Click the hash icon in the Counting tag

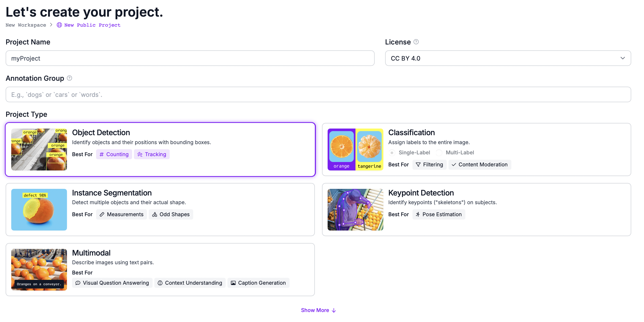point(102,154)
